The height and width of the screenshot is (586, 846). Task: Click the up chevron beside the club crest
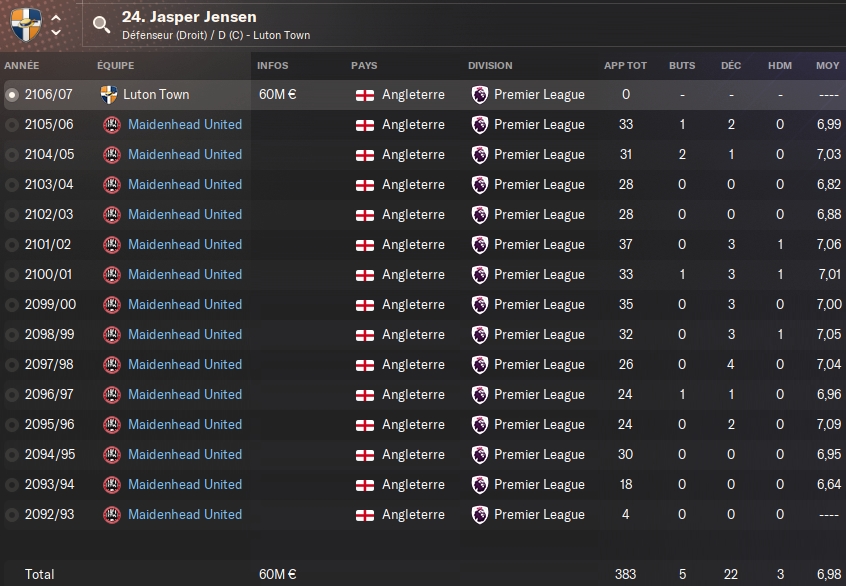click(x=56, y=18)
